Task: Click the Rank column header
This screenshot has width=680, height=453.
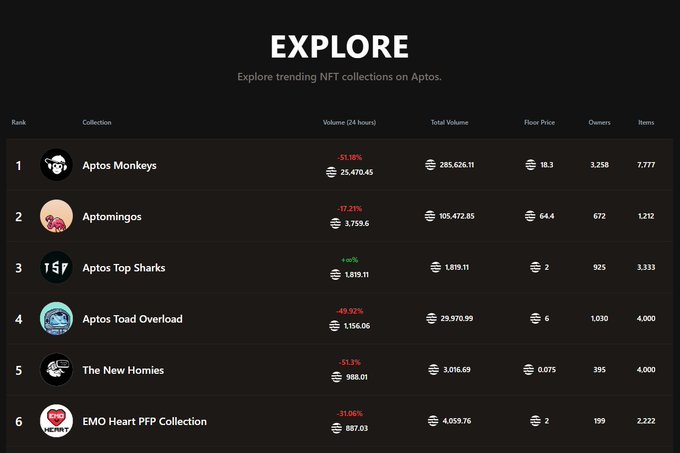Action: [x=19, y=122]
